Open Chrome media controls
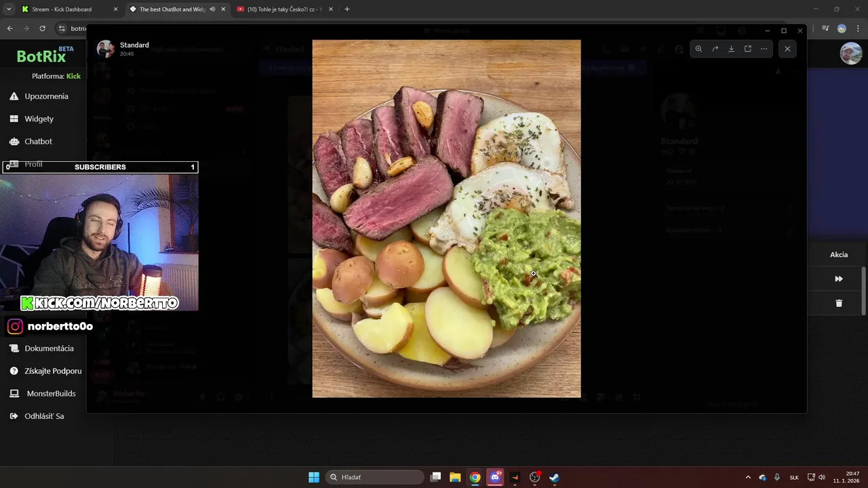This screenshot has width=868, height=488. pyautogui.click(x=825, y=28)
